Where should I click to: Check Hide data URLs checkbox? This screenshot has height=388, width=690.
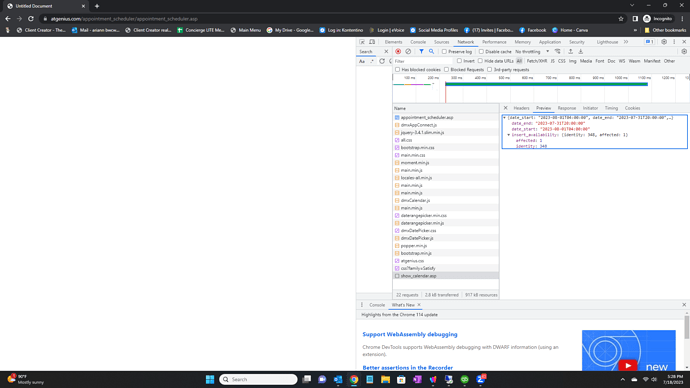(480, 61)
